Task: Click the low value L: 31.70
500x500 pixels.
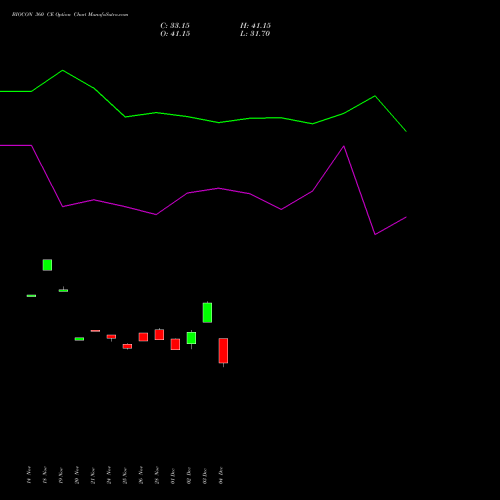Action: pyautogui.click(x=255, y=34)
